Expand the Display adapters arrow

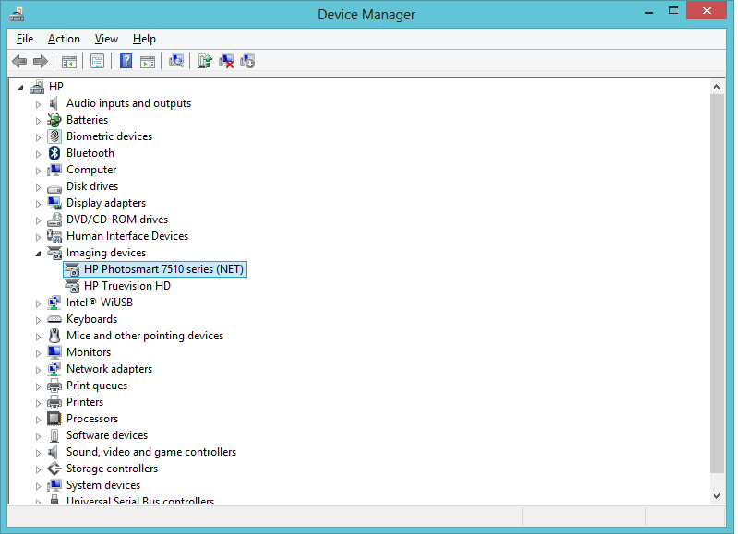coord(38,204)
